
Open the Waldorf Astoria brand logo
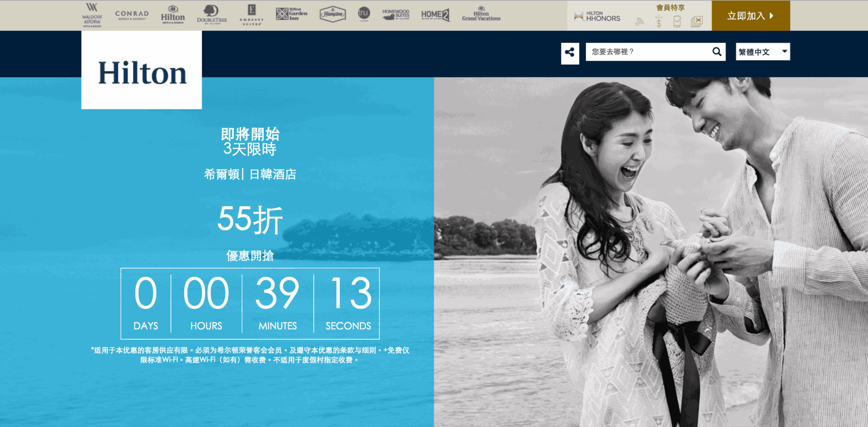[x=92, y=15]
